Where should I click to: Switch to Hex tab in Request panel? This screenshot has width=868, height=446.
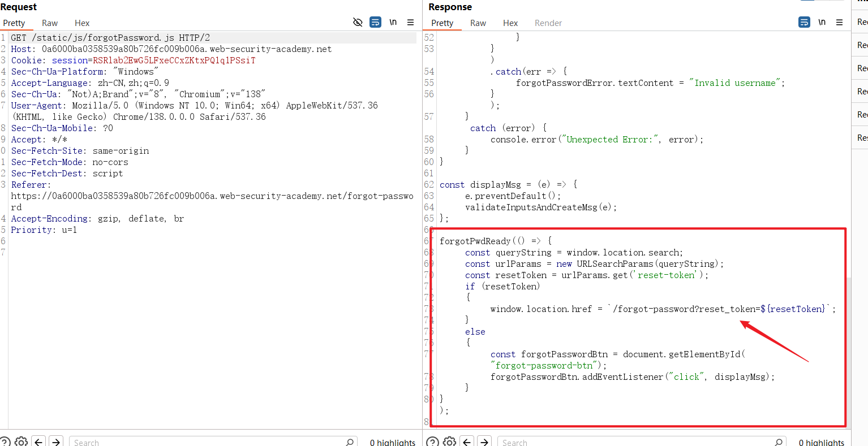point(82,23)
